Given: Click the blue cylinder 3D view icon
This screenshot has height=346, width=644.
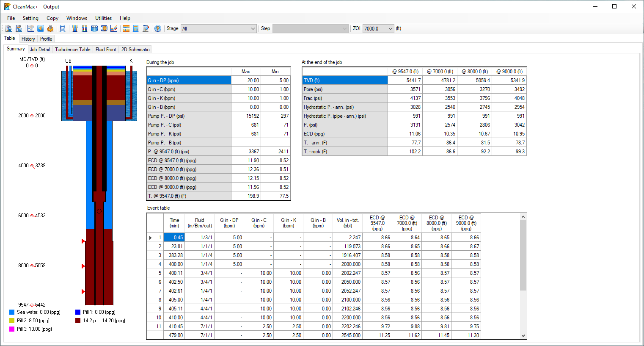Looking at the screenshot, I should click(x=94, y=28).
